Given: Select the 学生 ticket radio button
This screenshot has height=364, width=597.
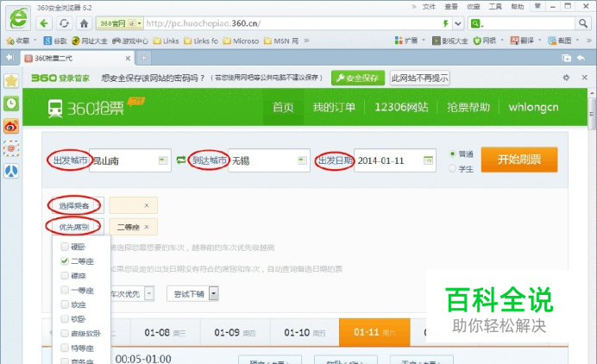Looking at the screenshot, I should coord(452,168).
